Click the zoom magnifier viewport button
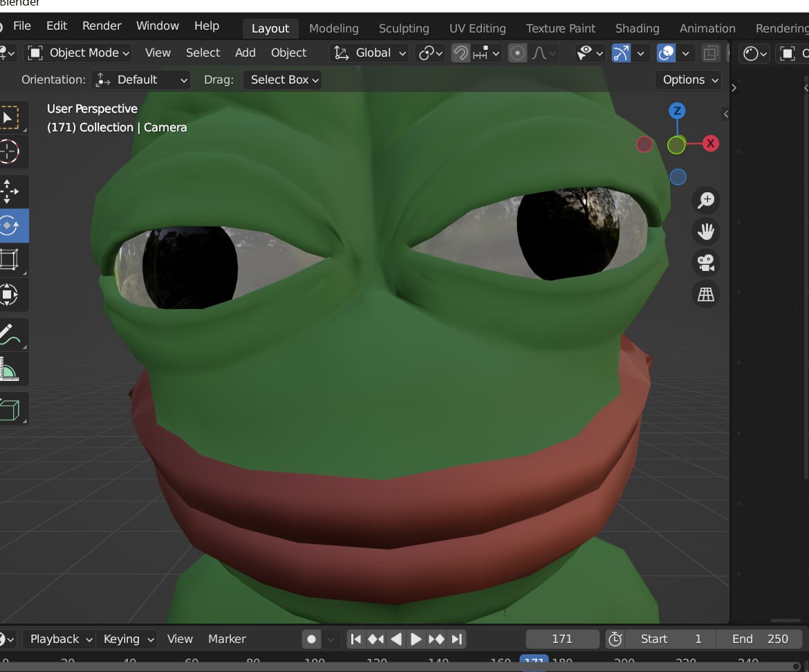Screen dimensions: 809x672 (x=706, y=200)
